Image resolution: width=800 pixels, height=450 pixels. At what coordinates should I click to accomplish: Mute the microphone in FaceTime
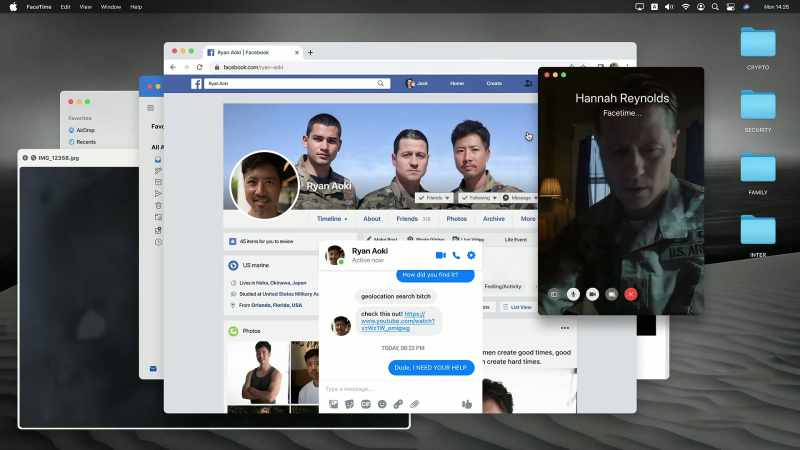point(573,294)
